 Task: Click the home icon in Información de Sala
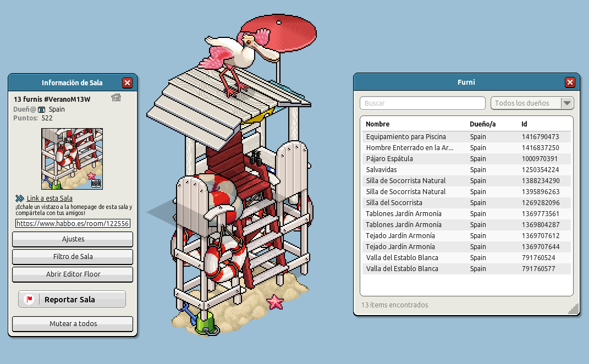pos(116,98)
